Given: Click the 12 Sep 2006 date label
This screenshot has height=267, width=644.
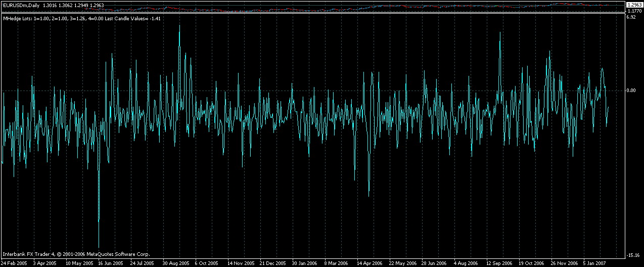Looking at the screenshot, I should click(x=499, y=263).
